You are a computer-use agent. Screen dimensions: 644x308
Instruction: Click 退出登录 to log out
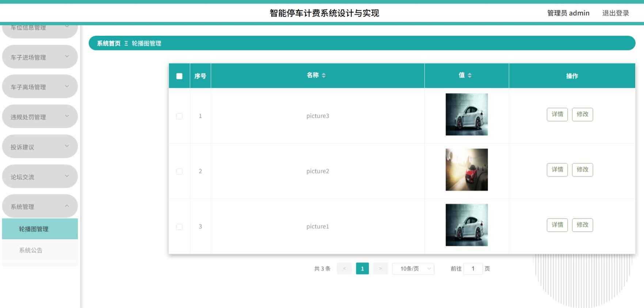point(616,13)
